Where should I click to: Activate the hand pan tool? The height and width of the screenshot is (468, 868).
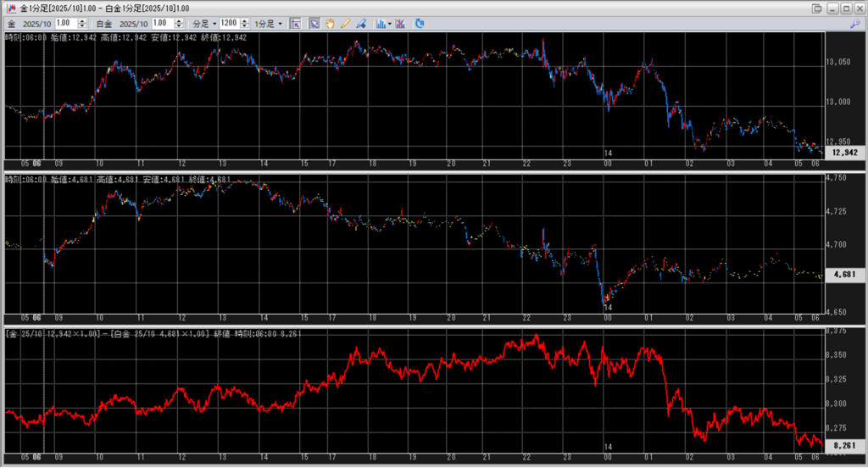(x=329, y=23)
